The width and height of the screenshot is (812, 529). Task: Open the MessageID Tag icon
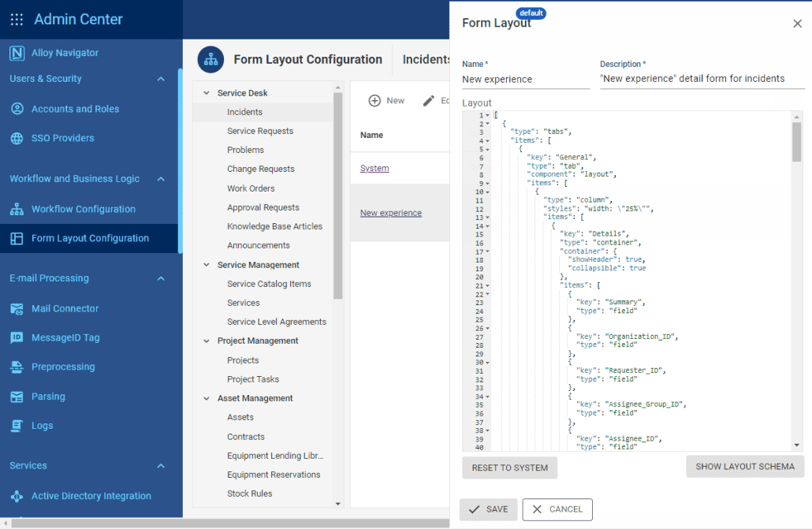(x=17, y=337)
